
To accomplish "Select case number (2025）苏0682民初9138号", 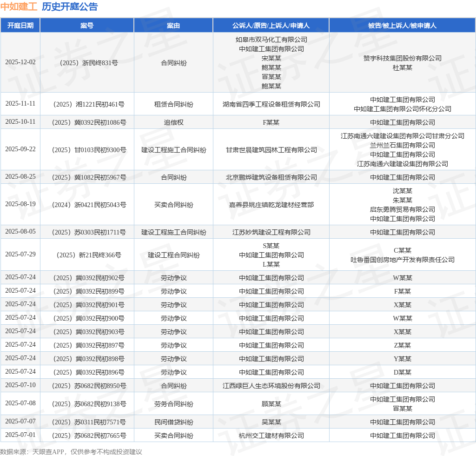I will (x=89, y=404).
